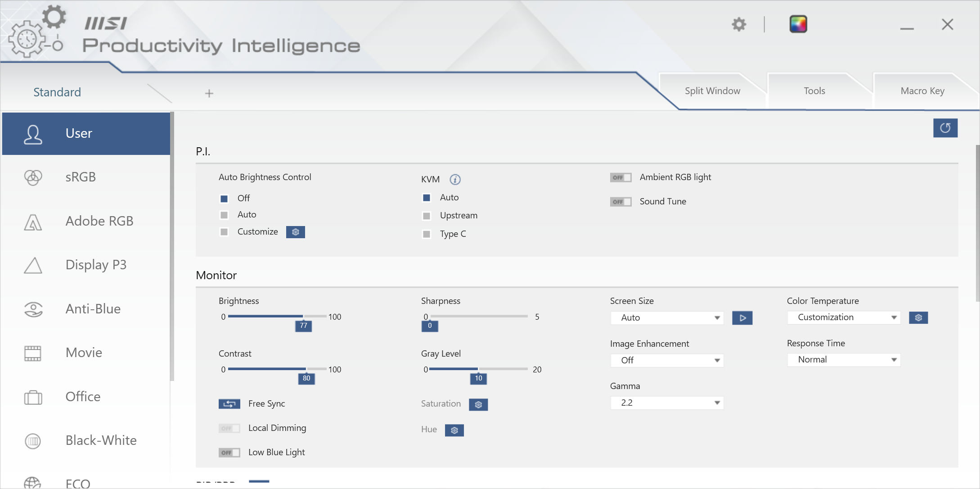Select Customize brightness option

point(224,232)
